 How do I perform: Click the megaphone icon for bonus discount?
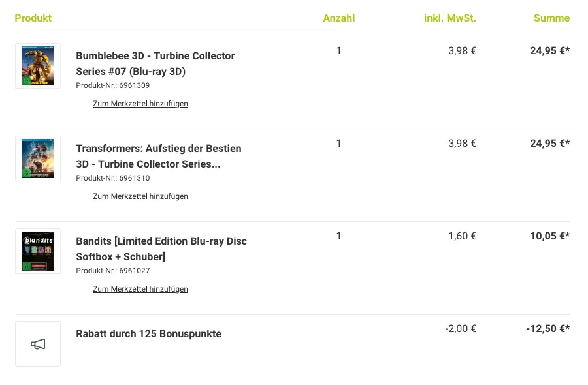(x=37, y=344)
